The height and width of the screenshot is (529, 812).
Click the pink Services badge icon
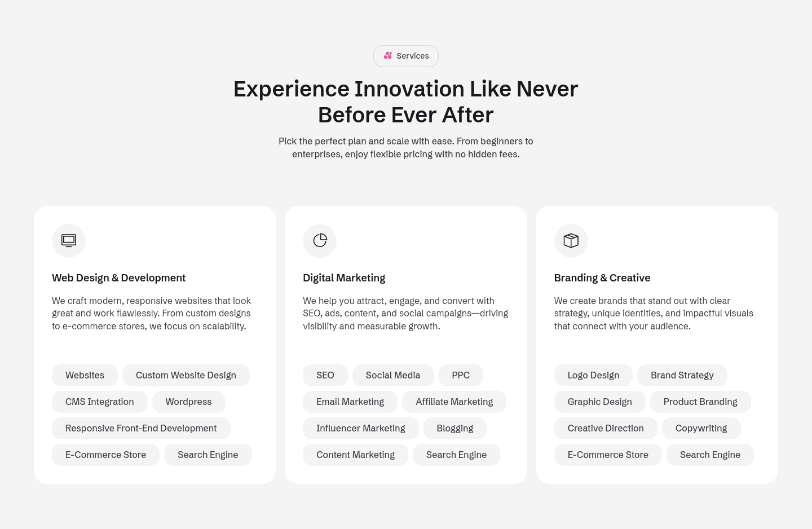(x=388, y=56)
